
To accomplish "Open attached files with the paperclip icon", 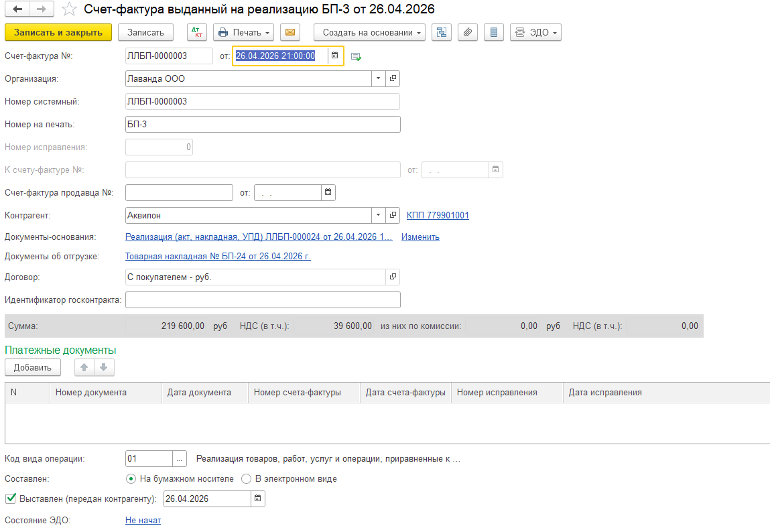I will click(x=468, y=32).
